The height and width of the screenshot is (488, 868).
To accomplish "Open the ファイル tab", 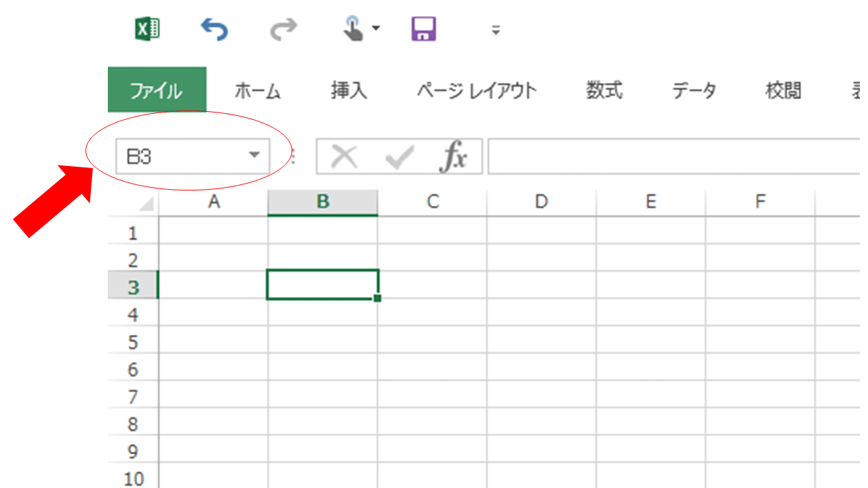I will point(157,90).
